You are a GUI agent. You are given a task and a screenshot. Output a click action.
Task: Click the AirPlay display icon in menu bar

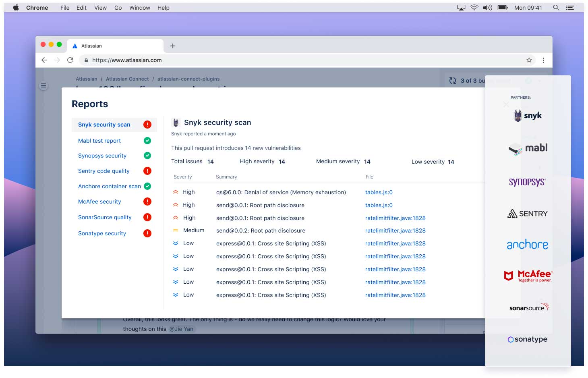click(x=461, y=8)
